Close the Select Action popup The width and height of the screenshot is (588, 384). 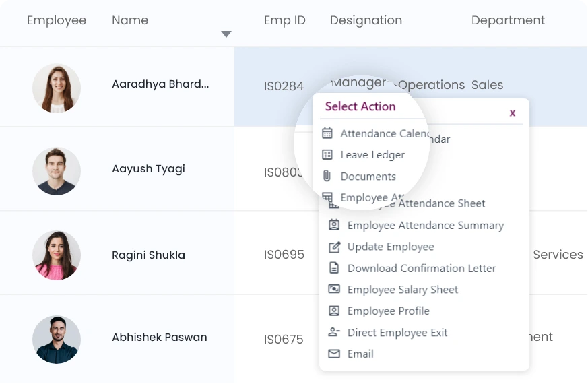[x=513, y=113]
